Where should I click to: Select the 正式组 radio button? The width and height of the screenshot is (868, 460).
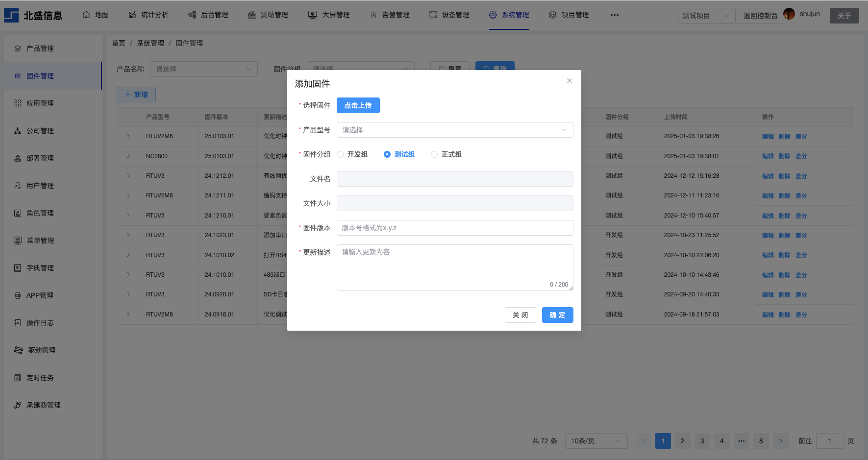434,154
